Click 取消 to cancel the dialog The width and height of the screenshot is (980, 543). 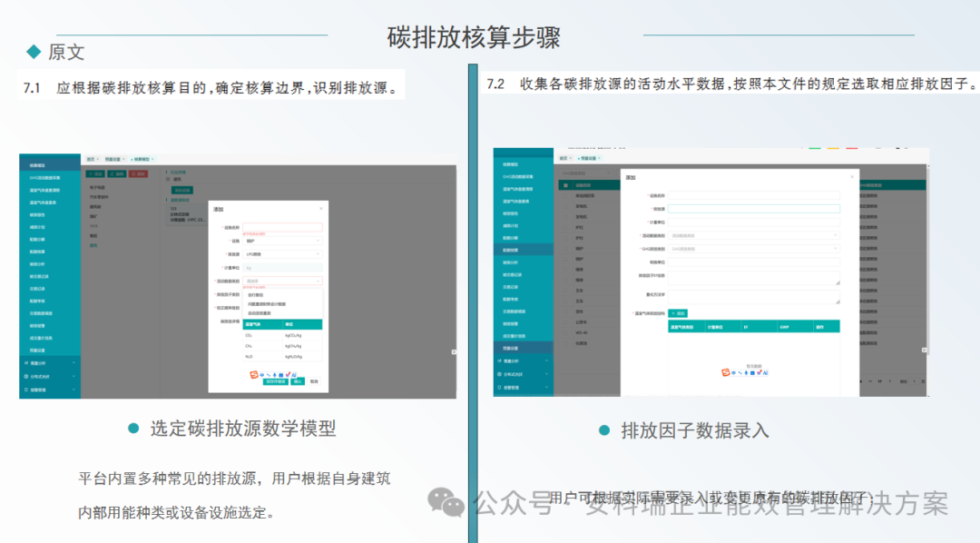315,380
